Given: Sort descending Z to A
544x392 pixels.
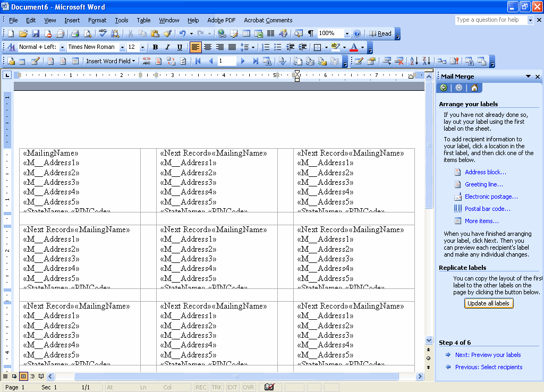Looking at the screenshot, I should click(427, 62).
